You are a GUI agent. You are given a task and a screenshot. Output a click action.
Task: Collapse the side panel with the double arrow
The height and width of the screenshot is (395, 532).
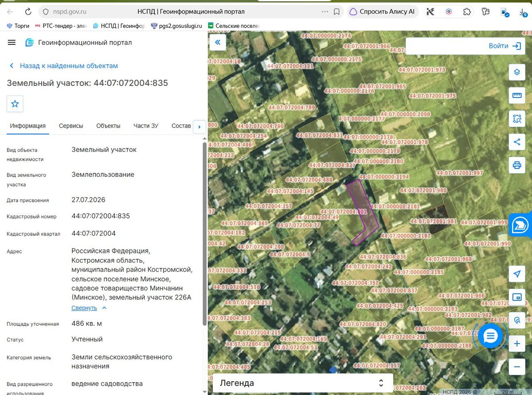[218, 42]
